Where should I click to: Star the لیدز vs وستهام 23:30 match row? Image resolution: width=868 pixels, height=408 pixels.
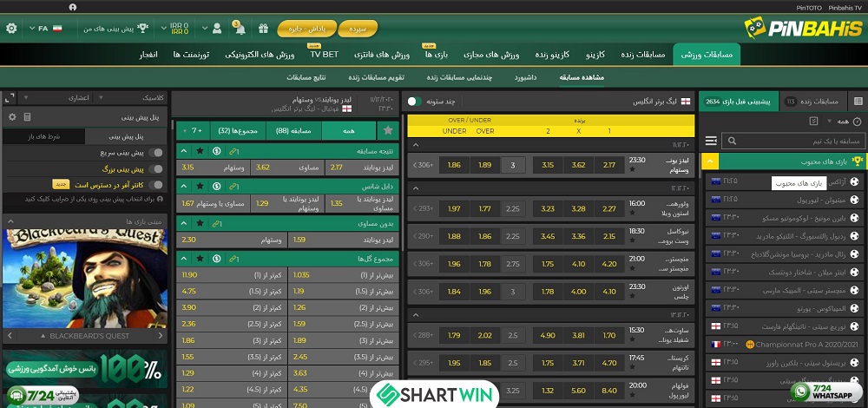pos(632,169)
